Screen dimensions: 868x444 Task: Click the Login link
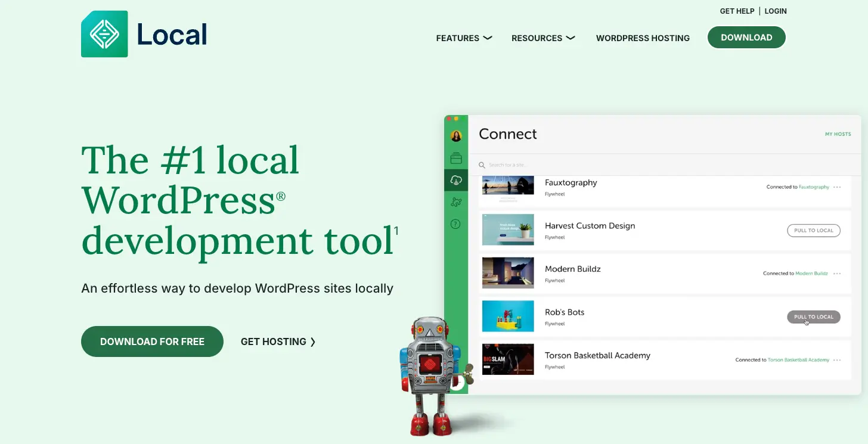[x=776, y=11]
